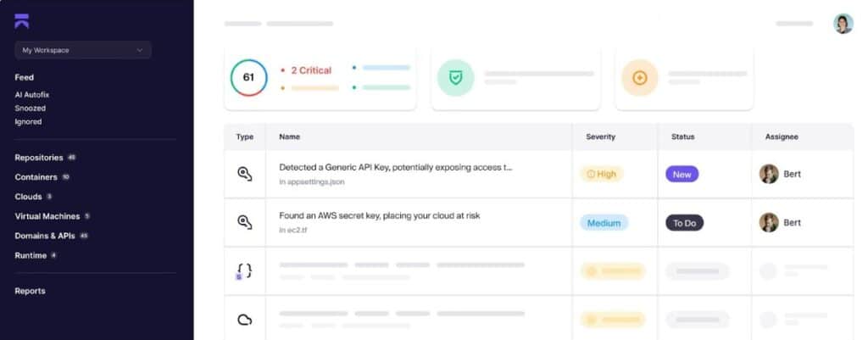Click the 61 score circular progress ring
The width and height of the screenshot is (868, 340).
point(248,77)
